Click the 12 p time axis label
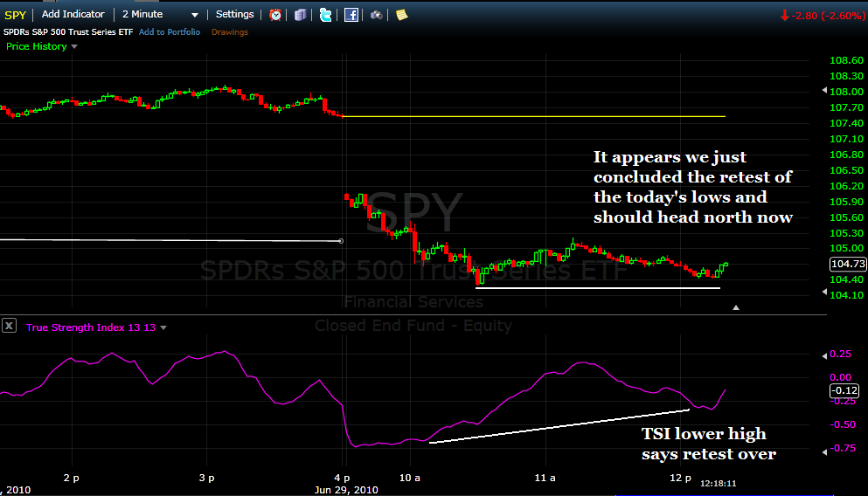The height and width of the screenshot is (496, 868). tap(680, 478)
